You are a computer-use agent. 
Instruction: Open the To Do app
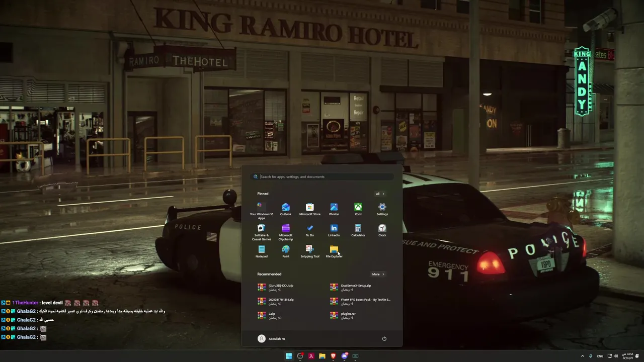tap(310, 231)
